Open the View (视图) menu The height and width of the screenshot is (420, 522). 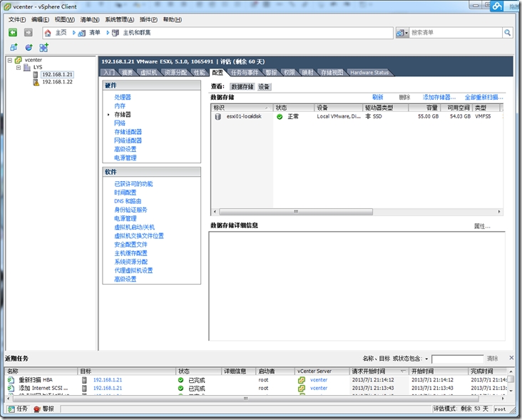pos(65,20)
